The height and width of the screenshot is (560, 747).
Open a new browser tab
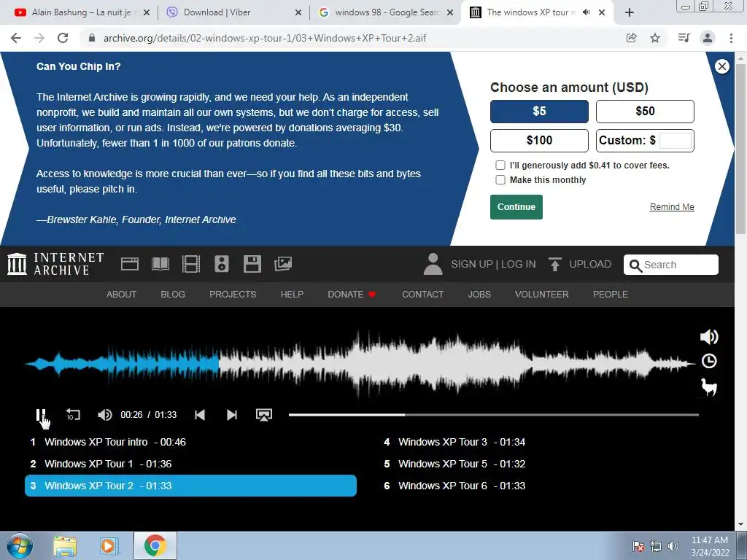click(x=630, y=12)
